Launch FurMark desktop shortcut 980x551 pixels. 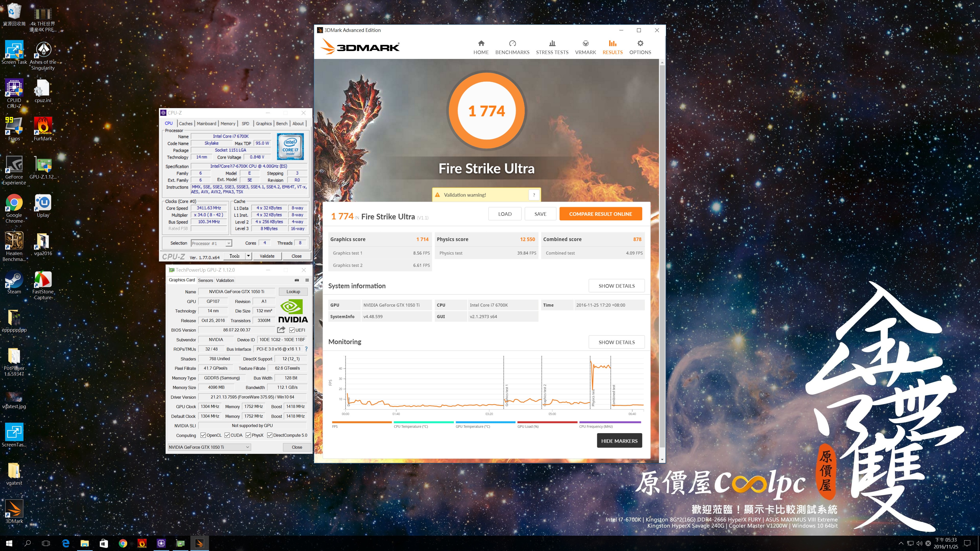click(43, 129)
